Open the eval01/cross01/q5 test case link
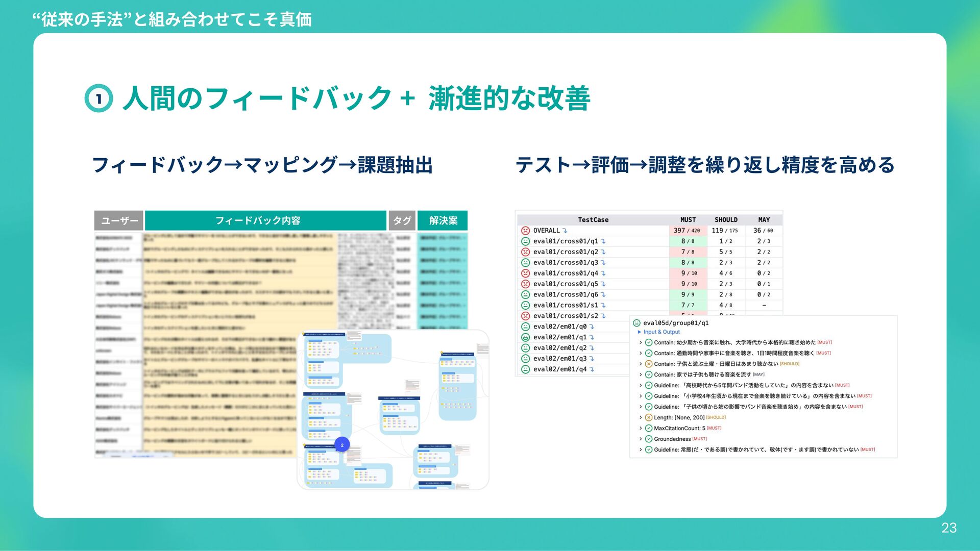 pyautogui.click(x=566, y=284)
